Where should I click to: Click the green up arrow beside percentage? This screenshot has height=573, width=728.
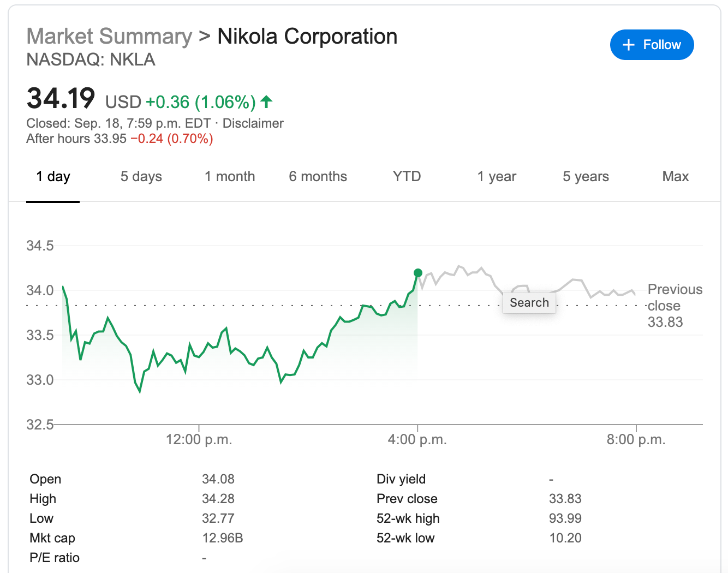tap(266, 102)
